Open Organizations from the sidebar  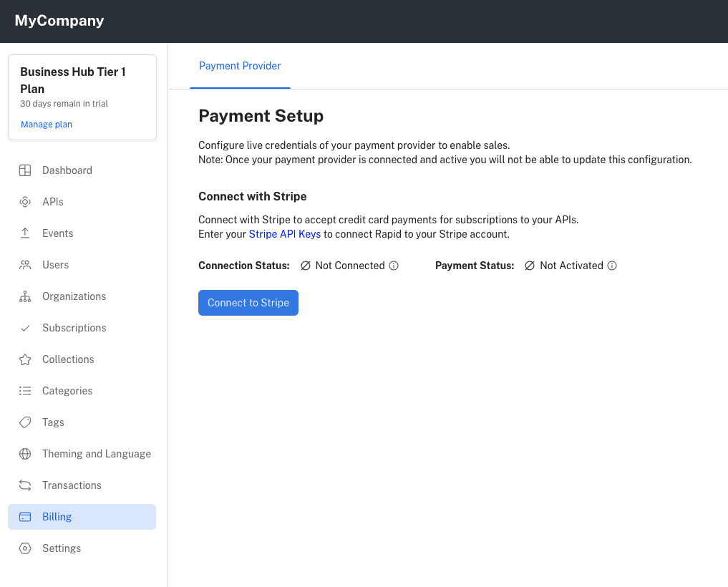click(x=82, y=297)
